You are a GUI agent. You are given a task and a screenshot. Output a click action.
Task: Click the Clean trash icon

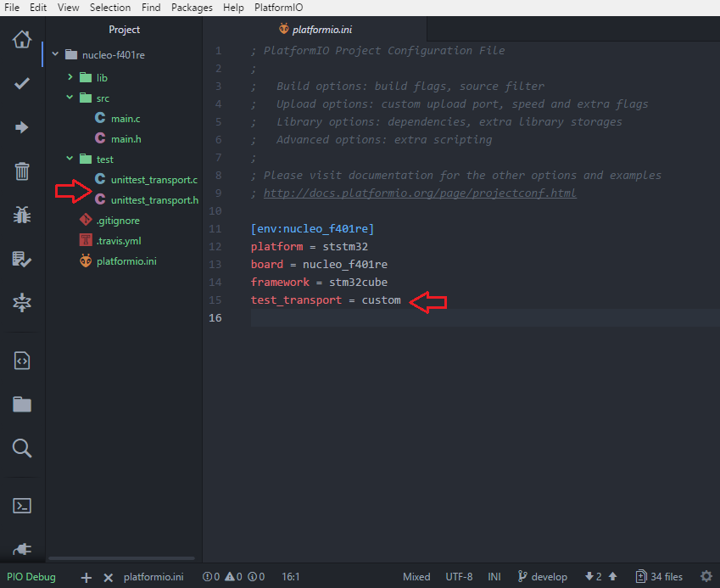(21, 171)
